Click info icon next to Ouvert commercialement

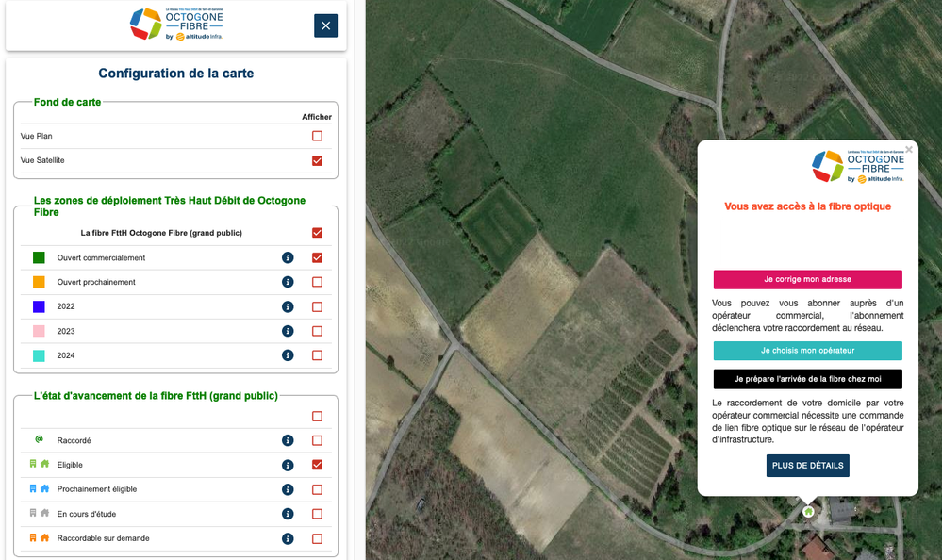pyautogui.click(x=288, y=257)
